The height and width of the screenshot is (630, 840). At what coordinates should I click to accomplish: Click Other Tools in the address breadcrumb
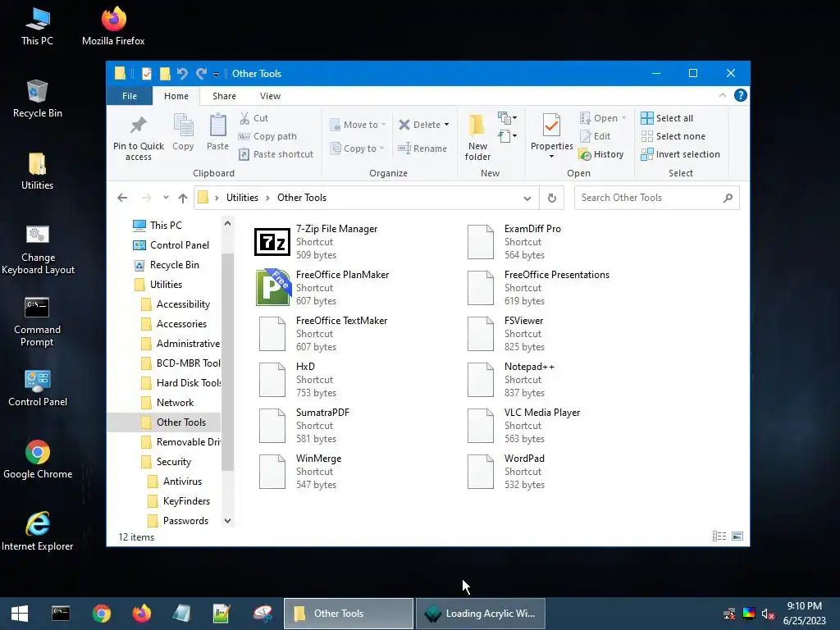(302, 198)
